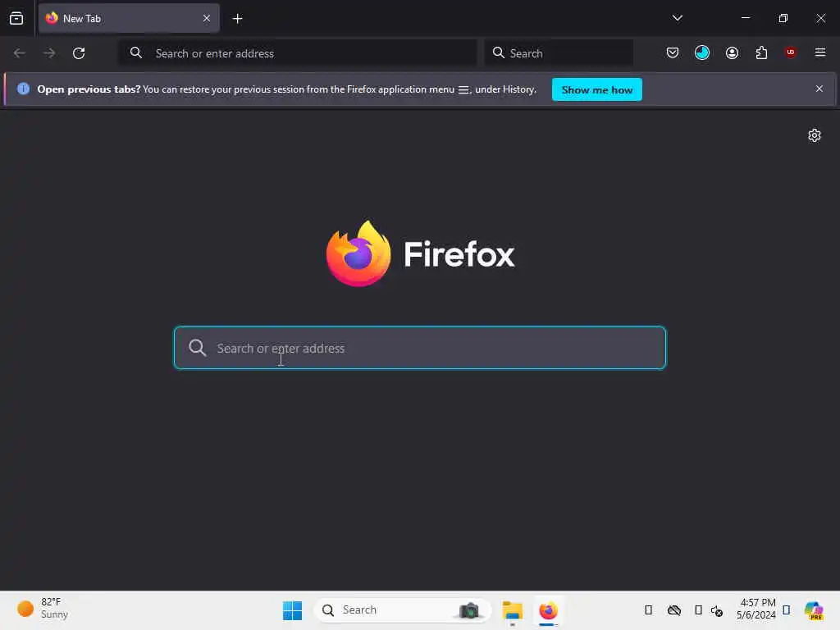Image resolution: width=840 pixels, height=630 pixels.
Task: Click the magnifier icon in the address bar
Action: [136, 52]
